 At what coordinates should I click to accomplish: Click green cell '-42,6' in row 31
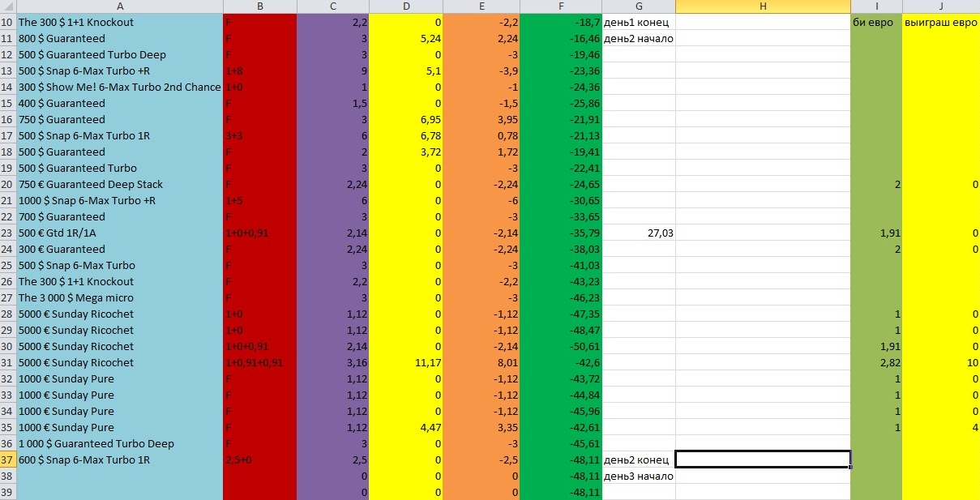click(561, 363)
